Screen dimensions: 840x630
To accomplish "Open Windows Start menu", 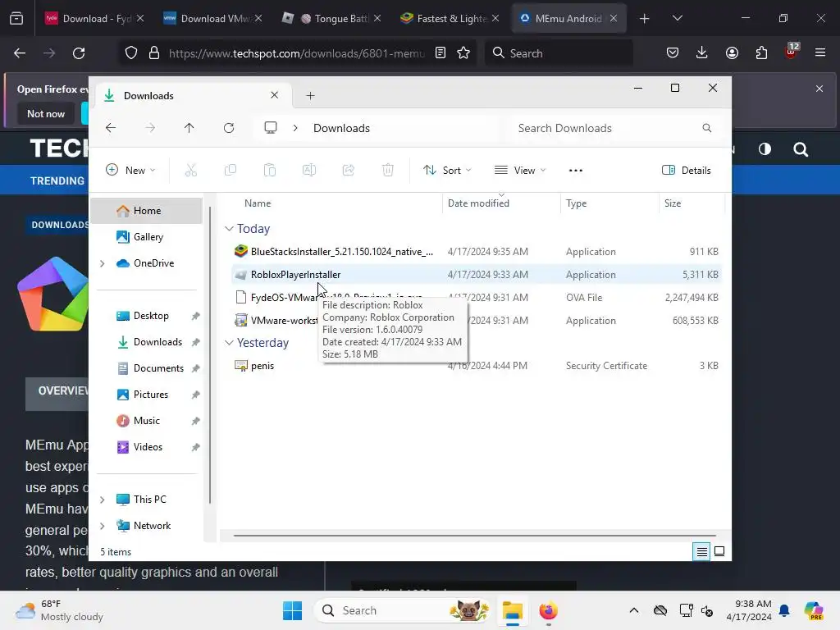I will tap(293, 610).
